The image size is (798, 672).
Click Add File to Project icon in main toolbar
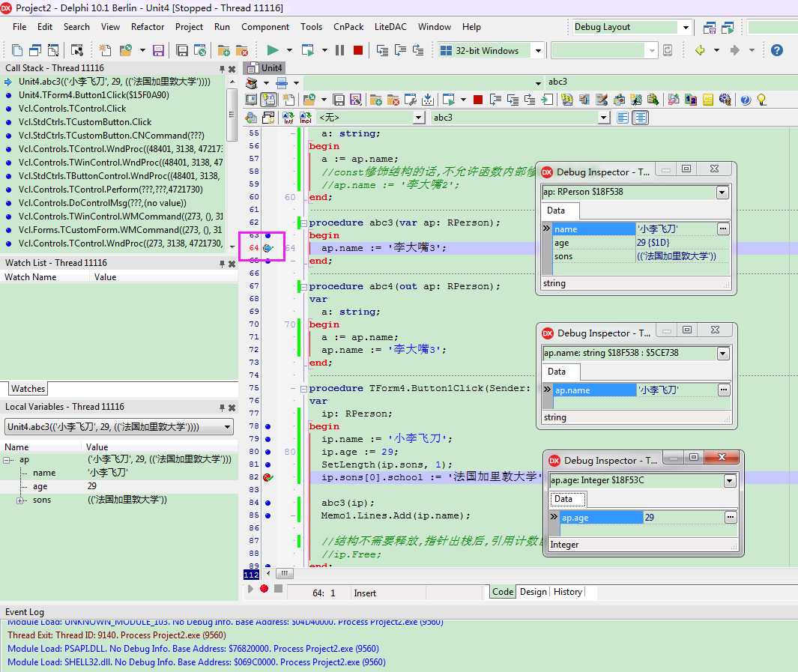[x=223, y=50]
